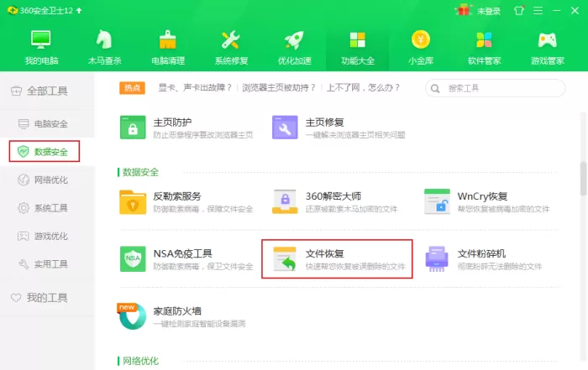Focus the 搜索工具 search field
Image resolution: width=588 pixels, height=370 pixels.
pos(495,88)
